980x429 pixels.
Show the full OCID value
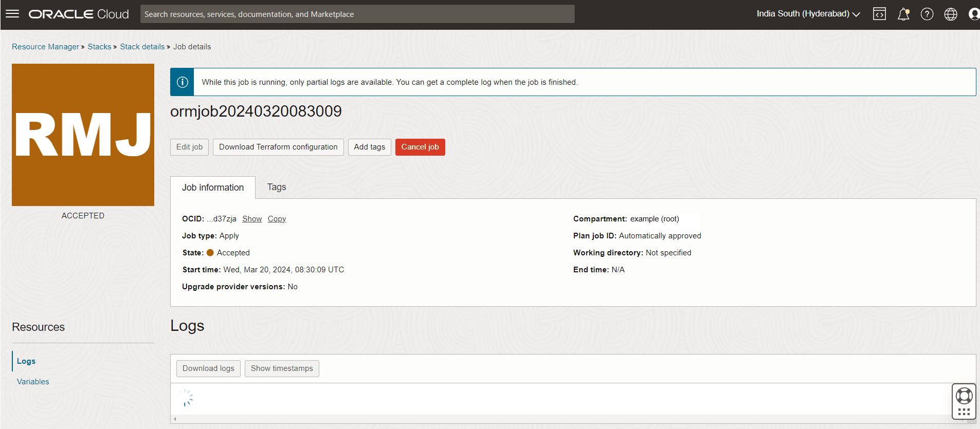click(252, 219)
